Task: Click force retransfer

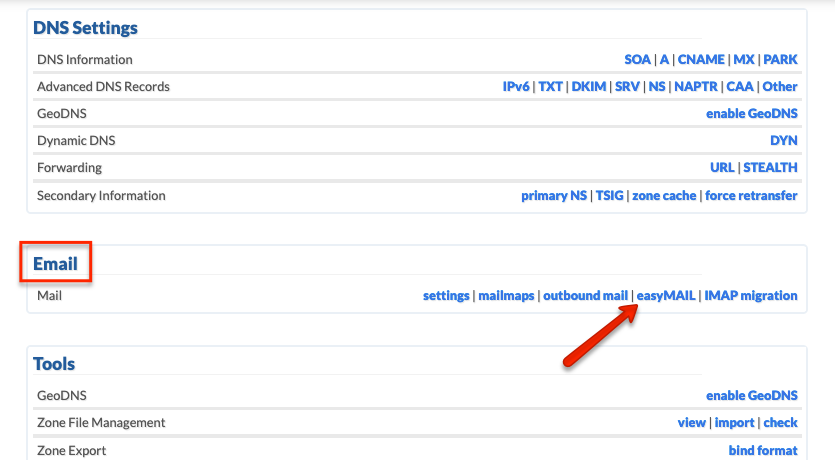Action: coord(751,195)
